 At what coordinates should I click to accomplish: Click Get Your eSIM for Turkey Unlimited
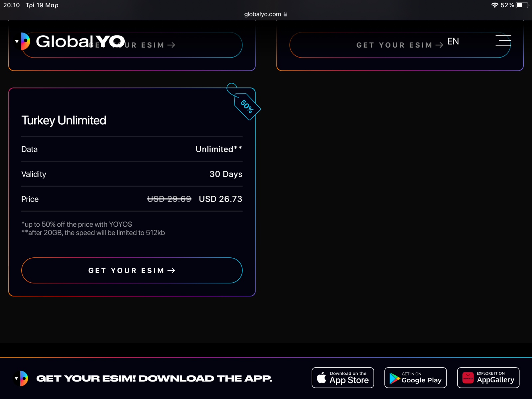pos(132,270)
